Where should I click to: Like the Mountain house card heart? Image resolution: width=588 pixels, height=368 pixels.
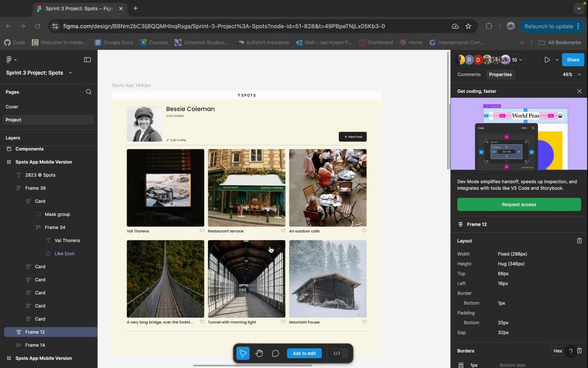coord(364,322)
